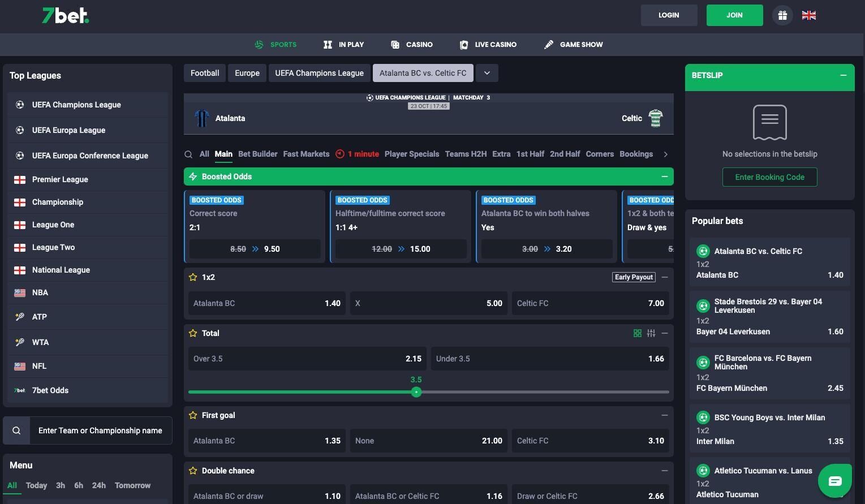Image resolution: width=865 pixels, height=504 pixels.
Task: Show more market tabs with right arrow
Action: click(x=666, y=154)
